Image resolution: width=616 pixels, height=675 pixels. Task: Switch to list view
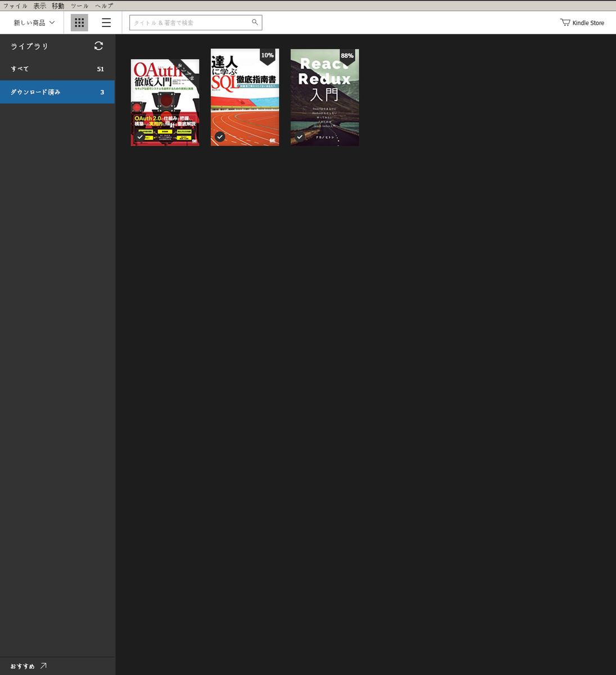pos(106,22)
